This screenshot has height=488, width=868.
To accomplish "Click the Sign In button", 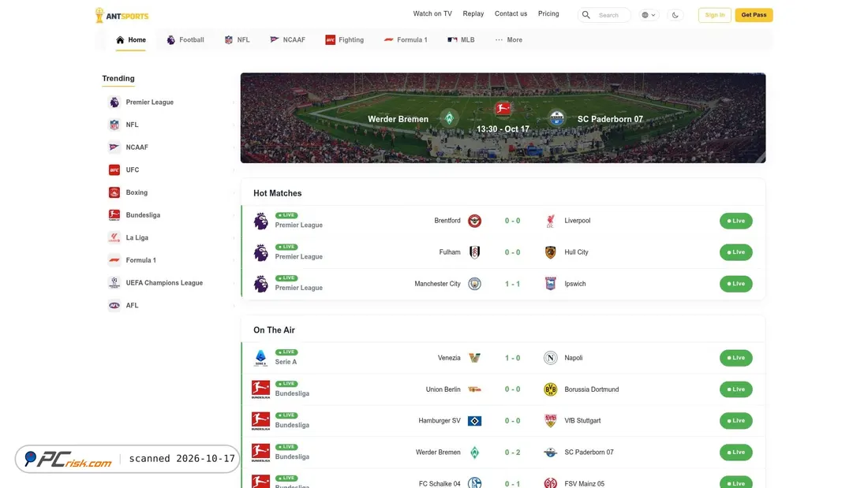I will [x=715, y=15].
